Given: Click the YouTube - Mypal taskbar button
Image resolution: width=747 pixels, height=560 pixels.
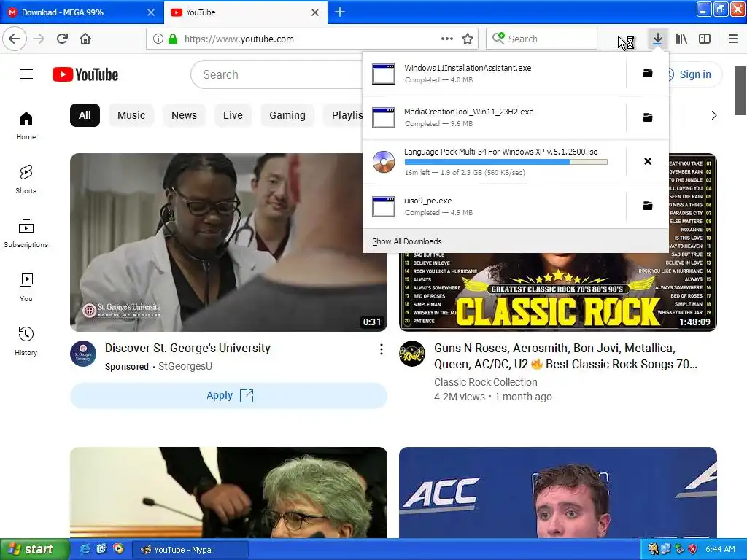Looking at the screenshot, I should coord(190,550).
